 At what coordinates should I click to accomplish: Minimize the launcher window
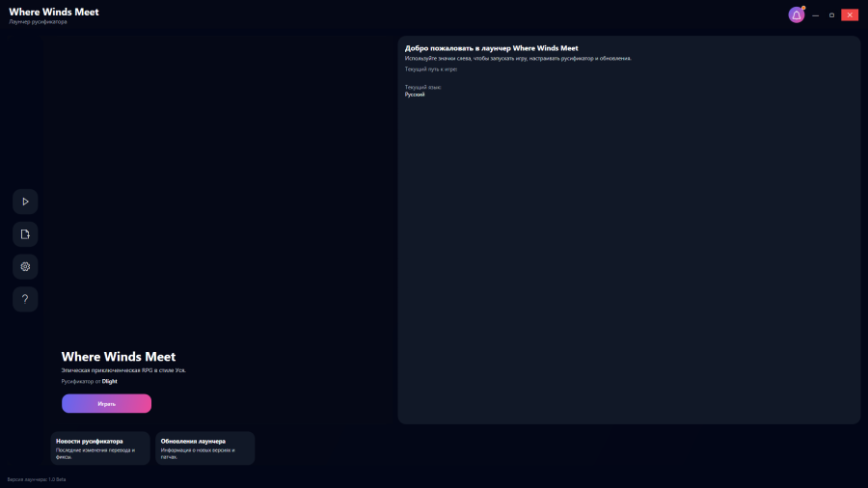pos(815,14)
